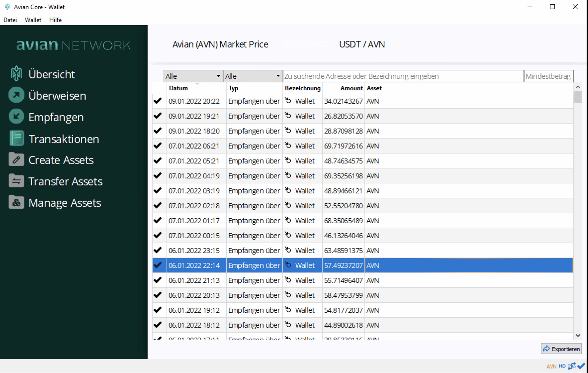Click mining icon in 09.01.2022 18:20 row
This screenshot has width=588, height=373.
(288, 131)
